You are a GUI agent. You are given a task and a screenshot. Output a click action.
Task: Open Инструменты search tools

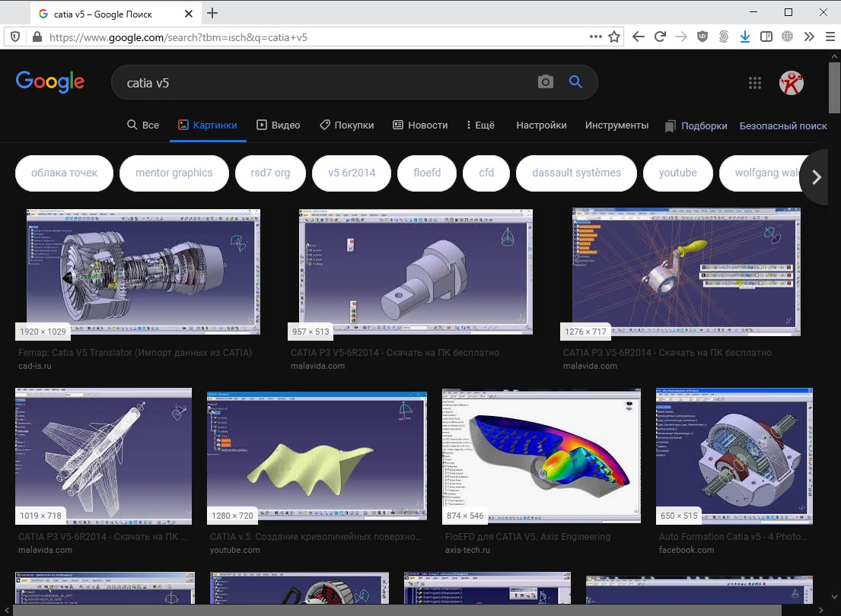click(x=616, y=125)
